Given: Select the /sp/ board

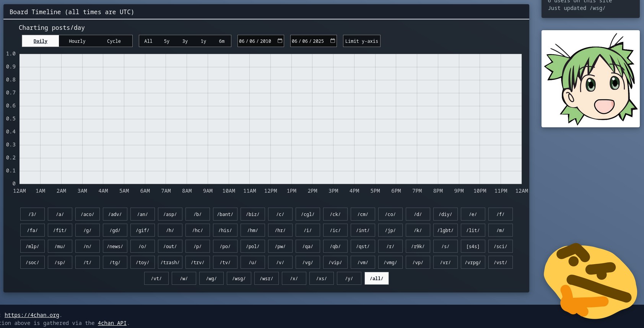Looking at the screenshot, I should click(x=60, y=262).
